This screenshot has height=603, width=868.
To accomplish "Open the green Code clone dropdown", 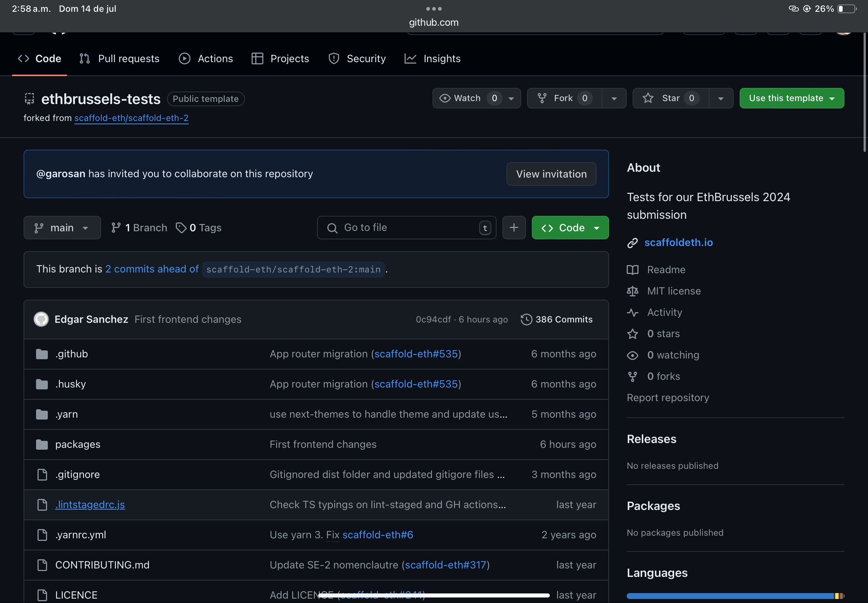I will 570,228.
